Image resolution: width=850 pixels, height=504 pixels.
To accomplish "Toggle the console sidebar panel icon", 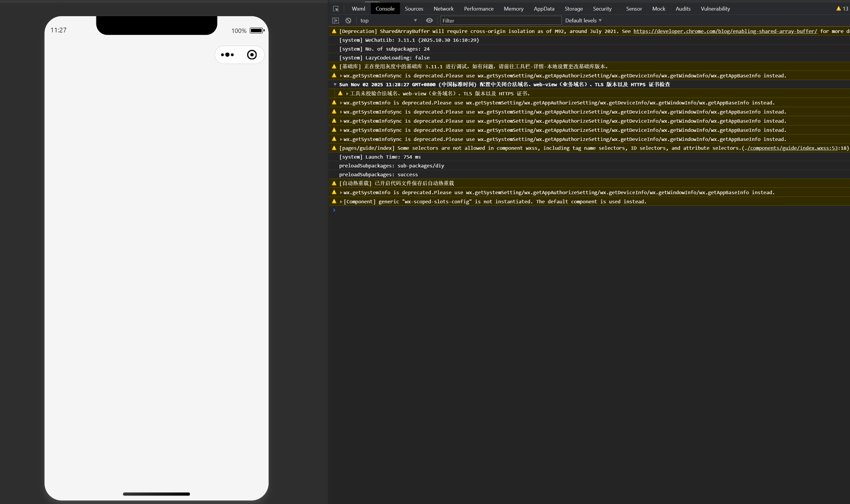I will pos(335,20).
